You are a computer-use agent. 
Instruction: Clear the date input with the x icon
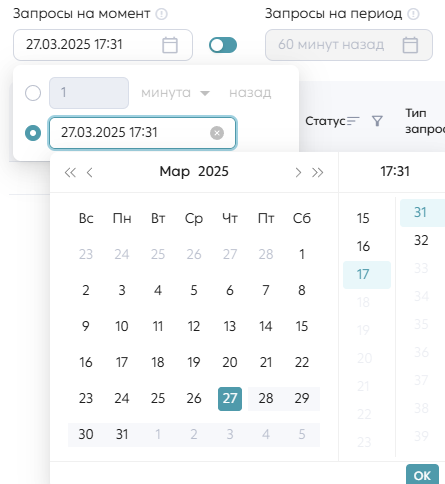click(x=217, y=133)
